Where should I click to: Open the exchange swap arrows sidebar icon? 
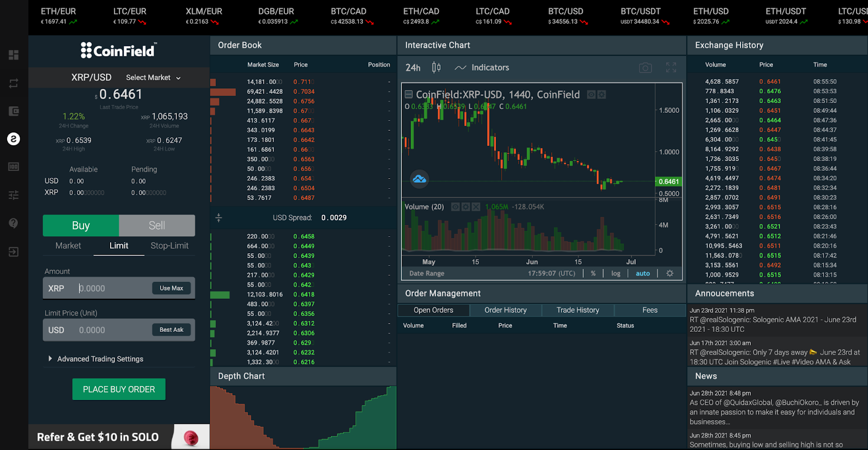pos(14,83)
